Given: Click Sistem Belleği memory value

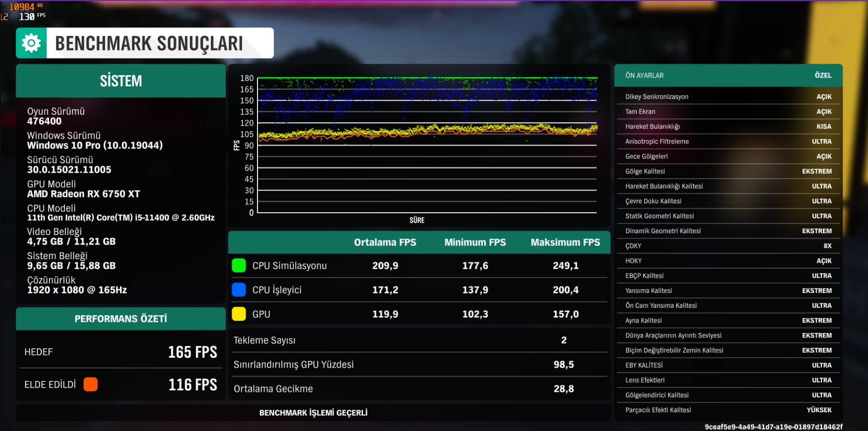Looking at the screenshot, I should [x=71, y=266].
